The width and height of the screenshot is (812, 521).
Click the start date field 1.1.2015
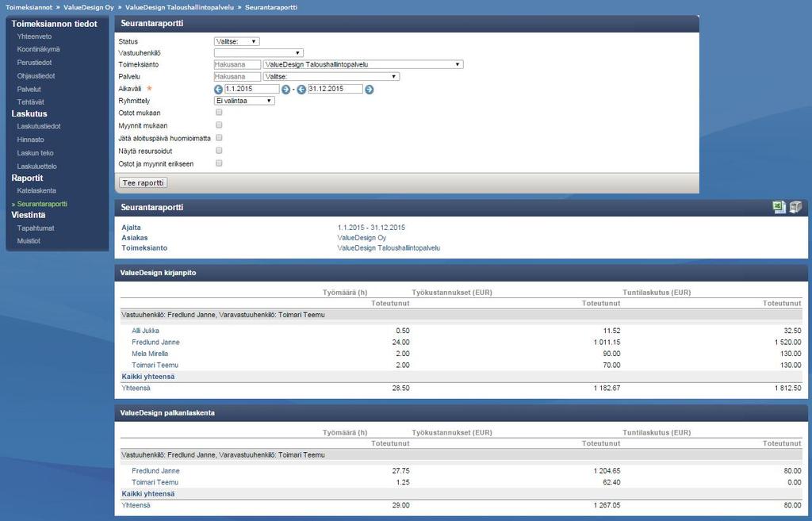click(251, 89)
